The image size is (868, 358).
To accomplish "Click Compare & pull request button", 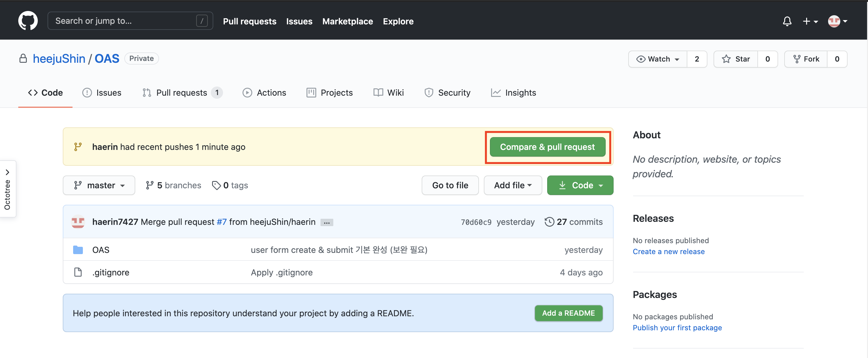I will [x=547, y=147].
